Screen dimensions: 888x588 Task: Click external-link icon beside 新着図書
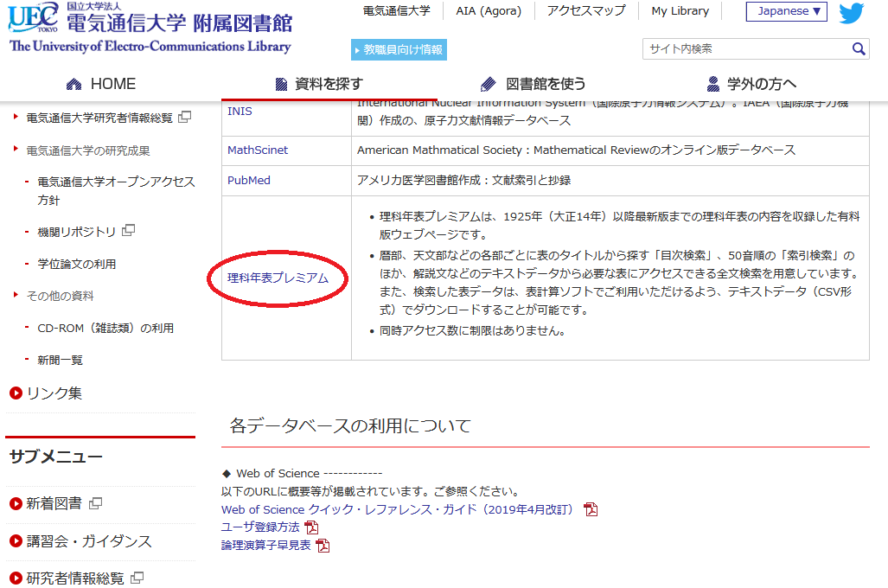click(x=96, y=503)
